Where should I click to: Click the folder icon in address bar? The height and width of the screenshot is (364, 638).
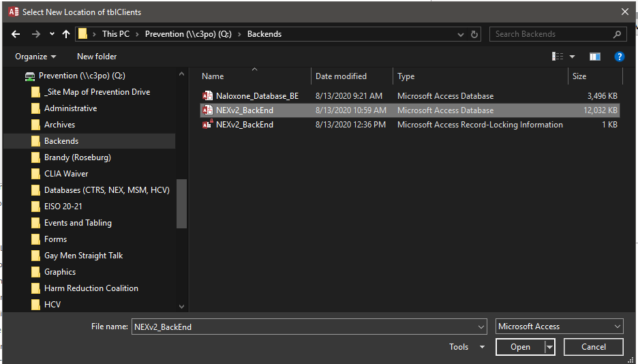pyautogui.click(x=82, y=34)
